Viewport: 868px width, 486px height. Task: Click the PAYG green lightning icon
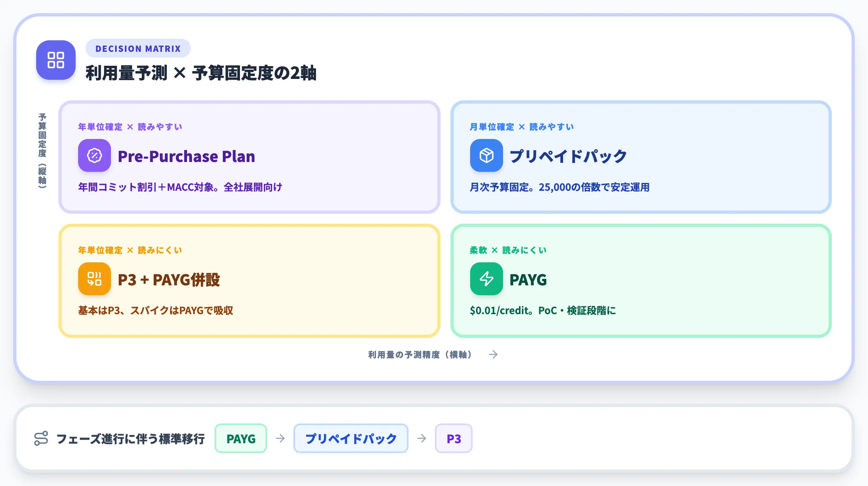(x=487, y=279)
